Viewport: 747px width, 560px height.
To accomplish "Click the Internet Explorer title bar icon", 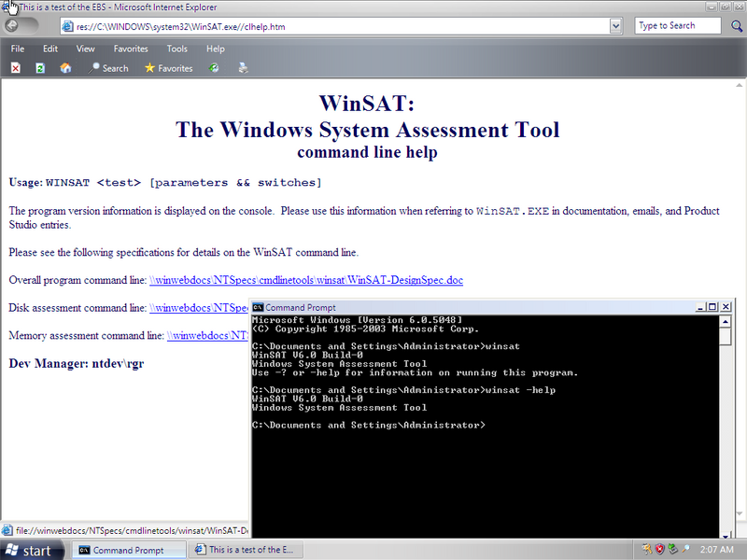I will click(7, 7).
